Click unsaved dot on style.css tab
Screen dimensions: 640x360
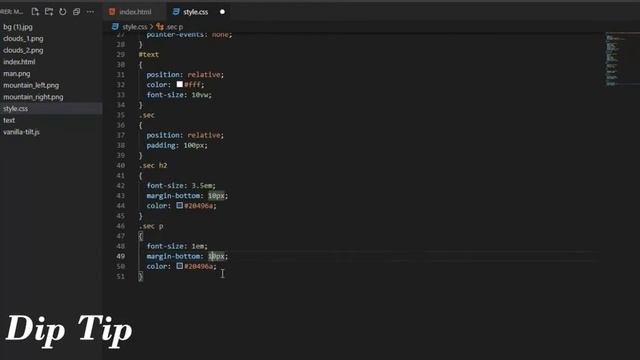tap(222, 12)
